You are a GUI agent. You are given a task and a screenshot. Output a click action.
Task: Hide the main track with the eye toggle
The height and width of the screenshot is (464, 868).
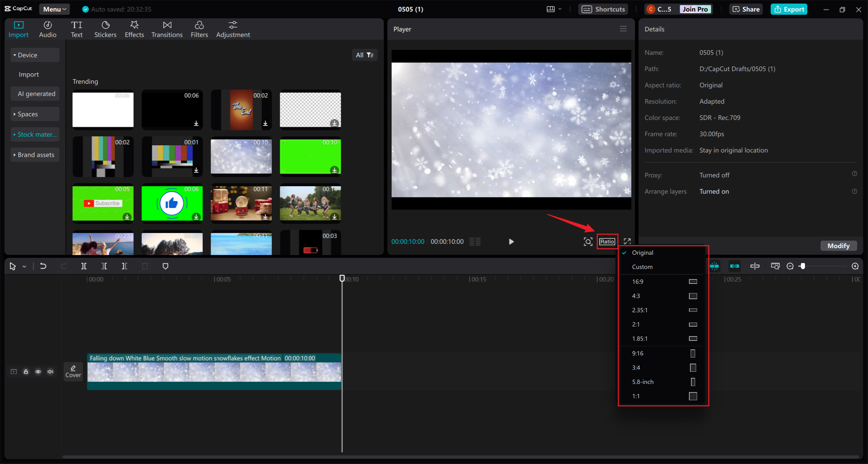[38, 371]
